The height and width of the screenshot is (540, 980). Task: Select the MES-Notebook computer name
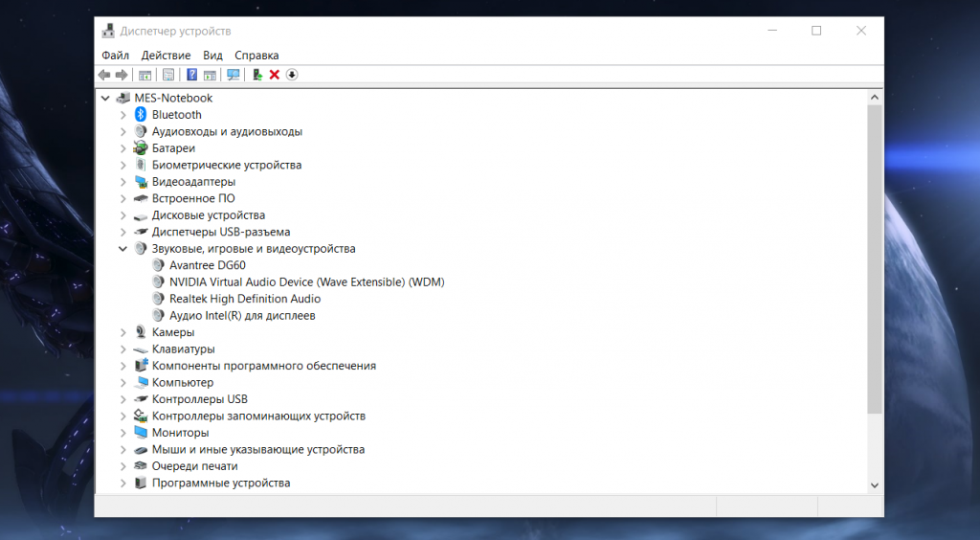(x=173, y=98)
